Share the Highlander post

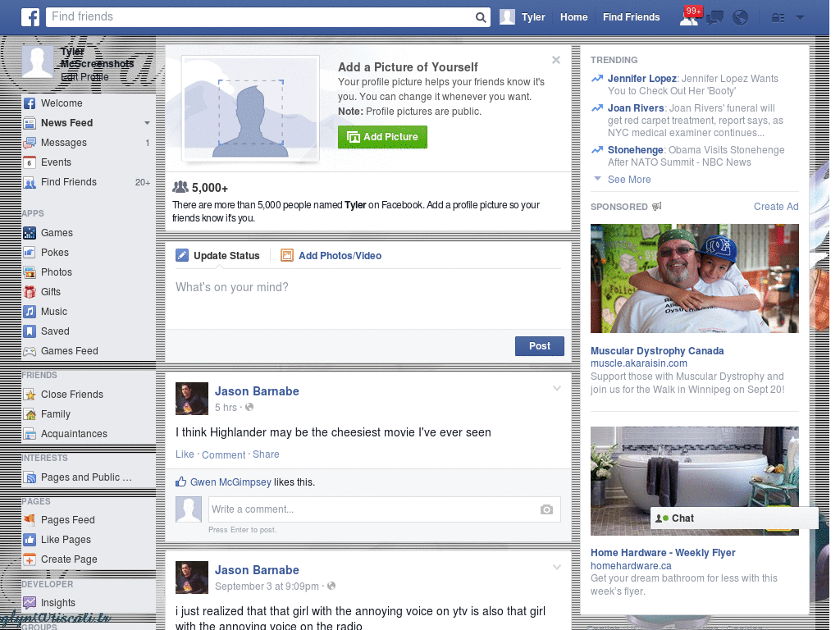point(266,454)
